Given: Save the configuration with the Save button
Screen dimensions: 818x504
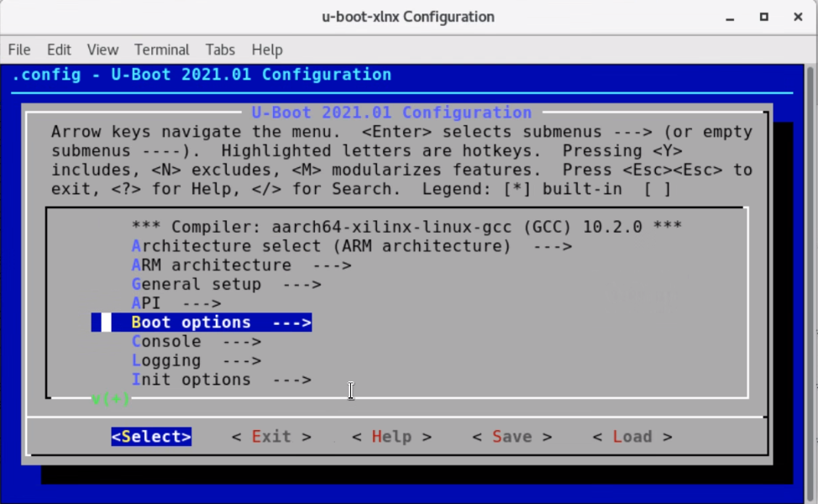Looking at the screenshot, I should click(x=511, y=436).
